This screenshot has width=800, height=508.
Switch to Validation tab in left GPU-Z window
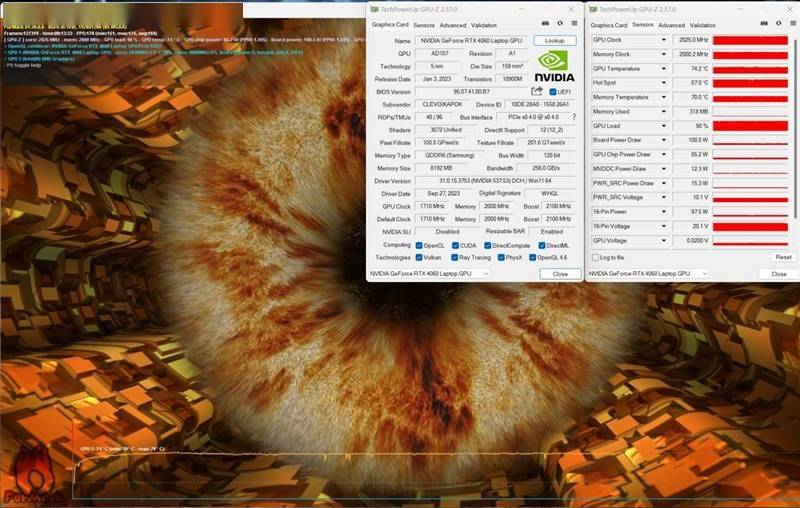(x=484, y=25)
